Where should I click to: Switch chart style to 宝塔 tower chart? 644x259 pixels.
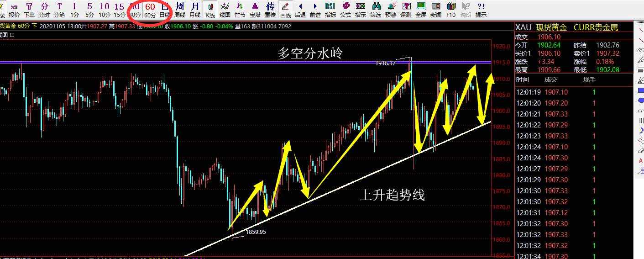pos(255,10)
